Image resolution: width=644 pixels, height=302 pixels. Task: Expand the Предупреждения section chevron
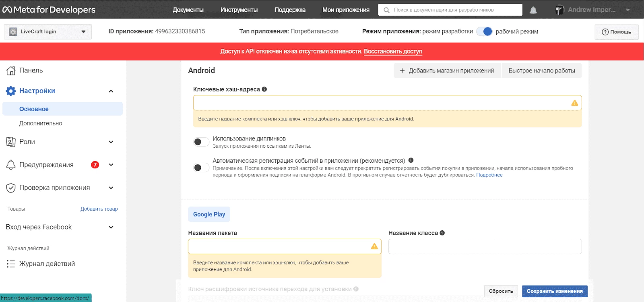(x=111, y=165)
